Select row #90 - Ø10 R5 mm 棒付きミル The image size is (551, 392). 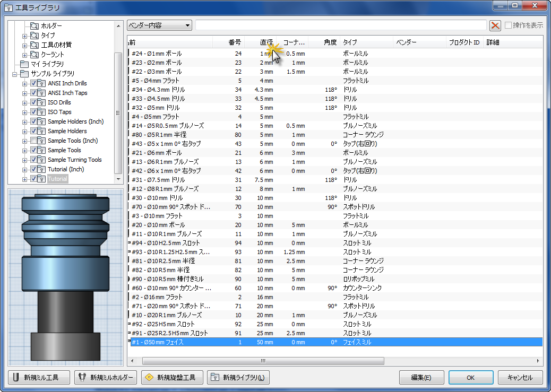click(x=334, y=279)
